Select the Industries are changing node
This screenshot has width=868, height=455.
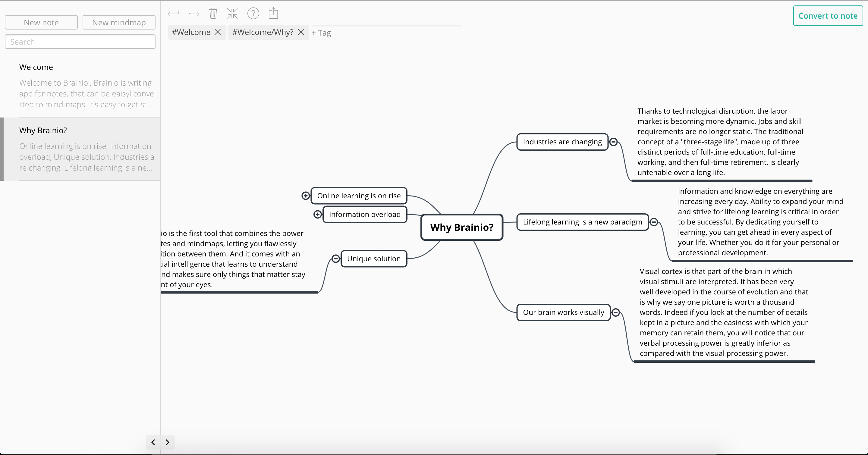click(x=562, y=142)
